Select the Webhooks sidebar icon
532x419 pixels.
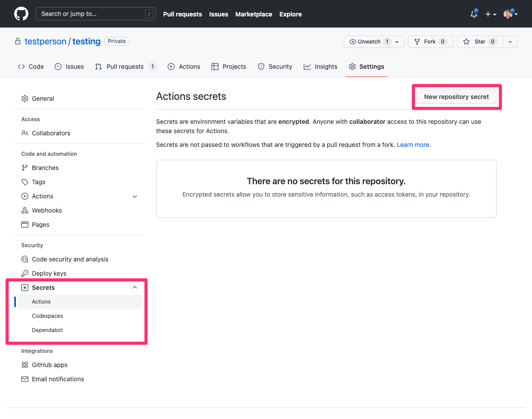pyautogui.click(x=25, y=210)
